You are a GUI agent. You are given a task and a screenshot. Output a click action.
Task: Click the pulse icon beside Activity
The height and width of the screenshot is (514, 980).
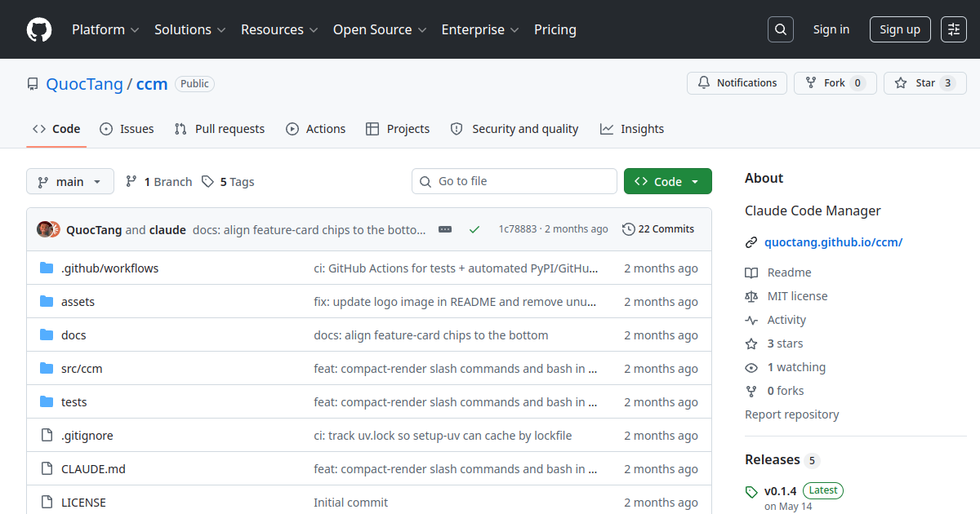751,320
